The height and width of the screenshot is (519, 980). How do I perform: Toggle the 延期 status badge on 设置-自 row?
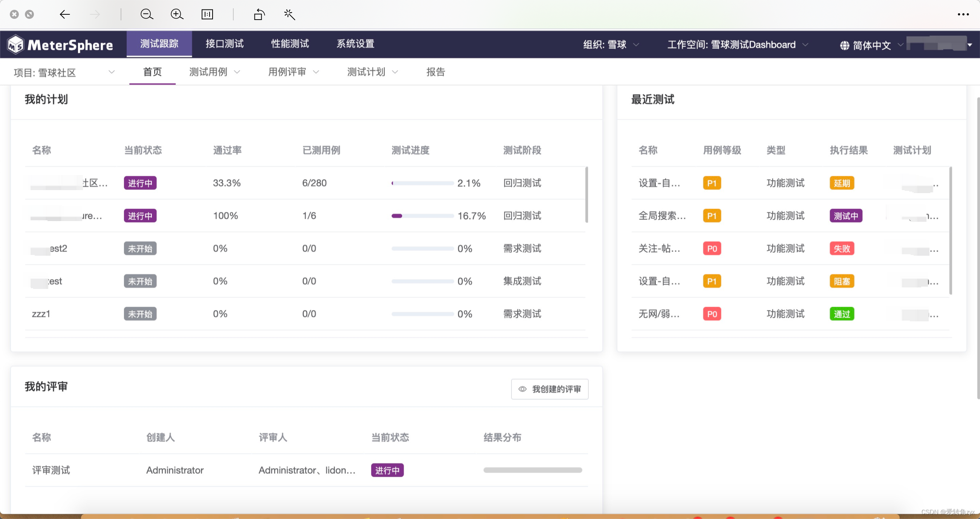coord(842,183)
